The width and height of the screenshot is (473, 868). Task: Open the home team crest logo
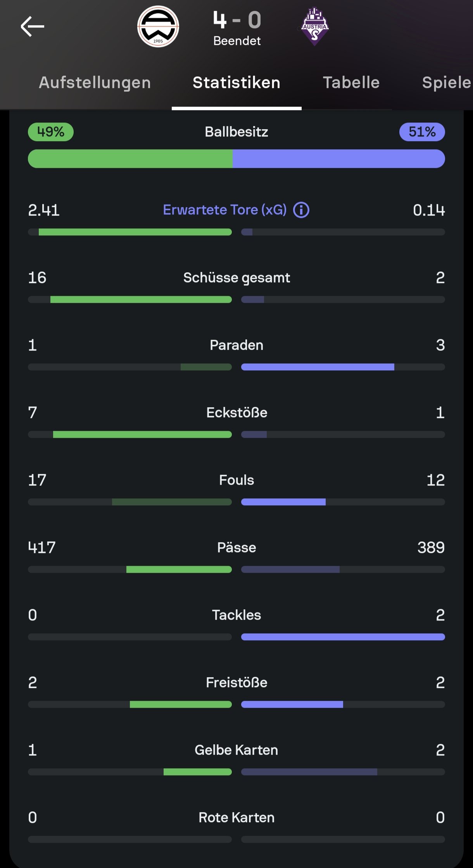point(158,27)
